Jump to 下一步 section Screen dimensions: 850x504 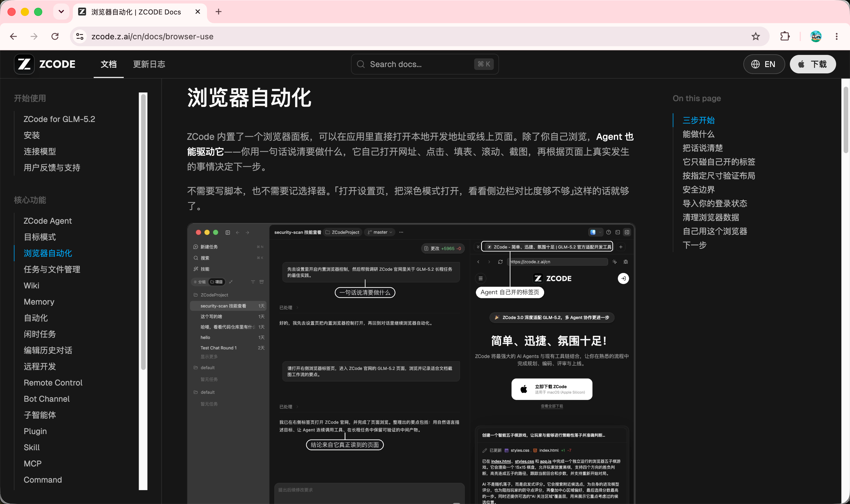tap(694, 246)
